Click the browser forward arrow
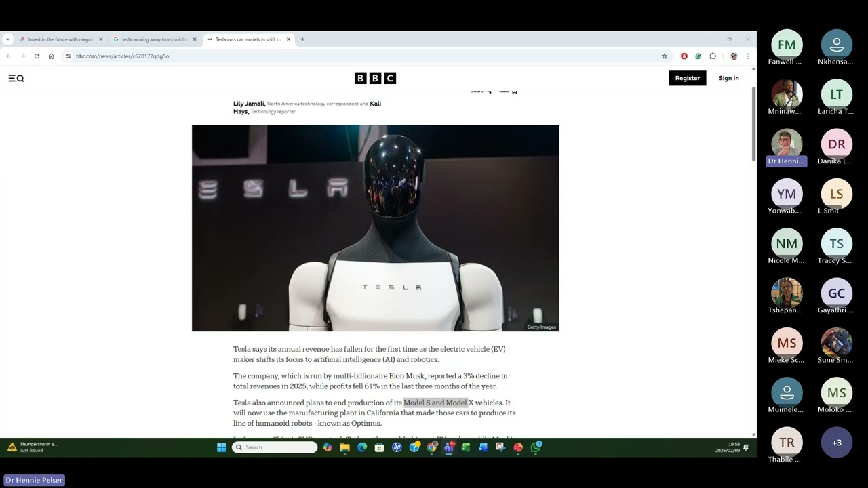The width and height of the screenshot is (868, 488). click(22, 56)
